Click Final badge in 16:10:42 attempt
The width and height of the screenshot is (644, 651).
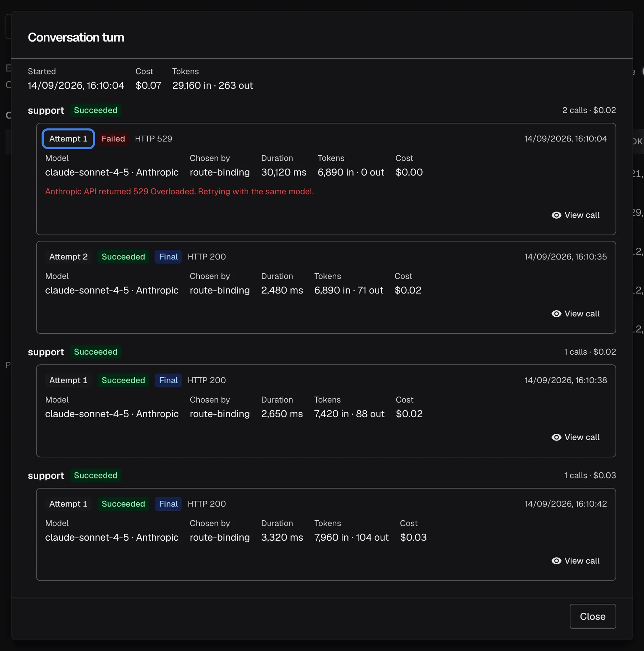coord(168,504)
